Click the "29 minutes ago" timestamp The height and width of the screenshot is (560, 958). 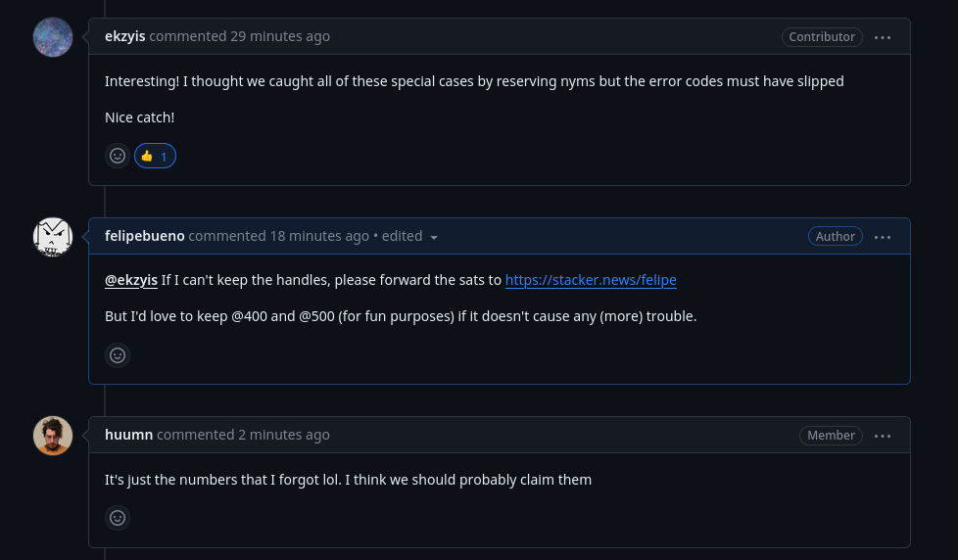click(x=280, y=36)
